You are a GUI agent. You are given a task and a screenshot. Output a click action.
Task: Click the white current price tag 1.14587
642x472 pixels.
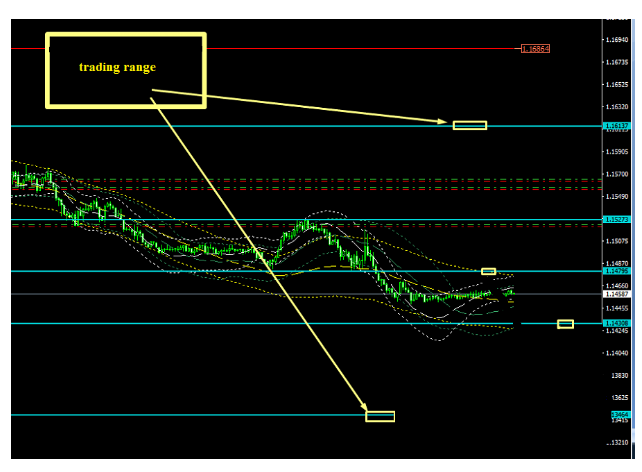point(618,294)
